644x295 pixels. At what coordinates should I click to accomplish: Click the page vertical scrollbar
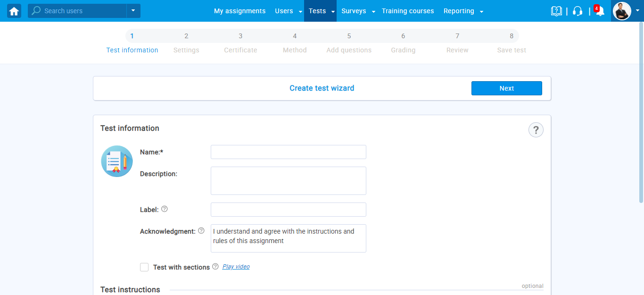641,118
